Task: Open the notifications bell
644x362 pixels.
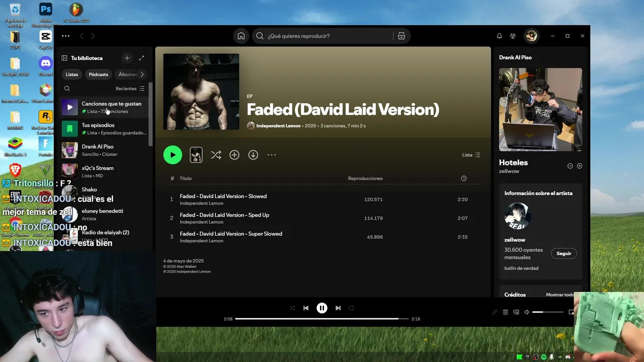Action: click(499, 36)
